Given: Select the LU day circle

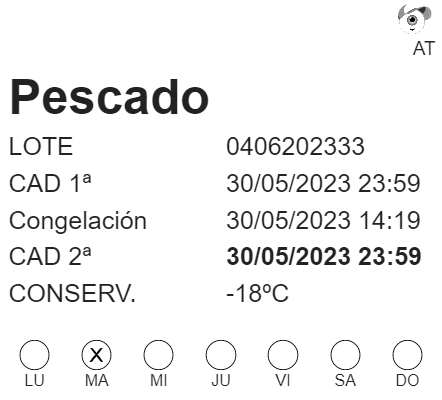Looking at the screenshot, I should click(x=34, y=355).
